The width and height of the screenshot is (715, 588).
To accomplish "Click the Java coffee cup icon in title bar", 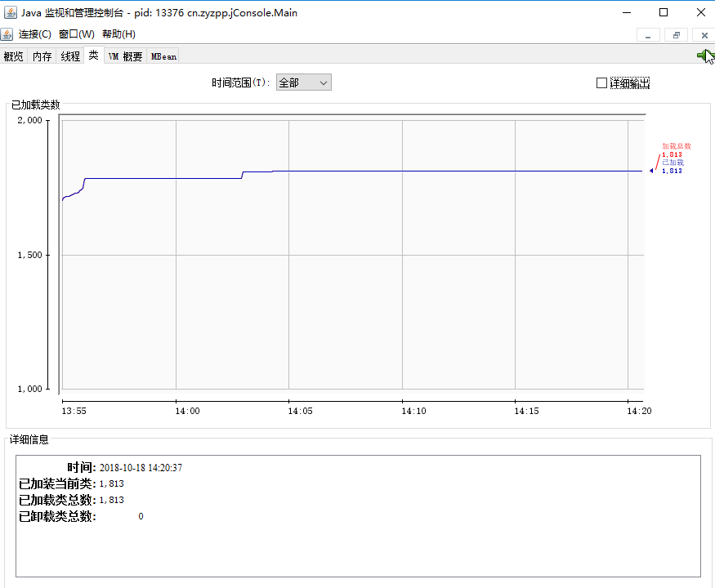I will click(x=11, y=12).
